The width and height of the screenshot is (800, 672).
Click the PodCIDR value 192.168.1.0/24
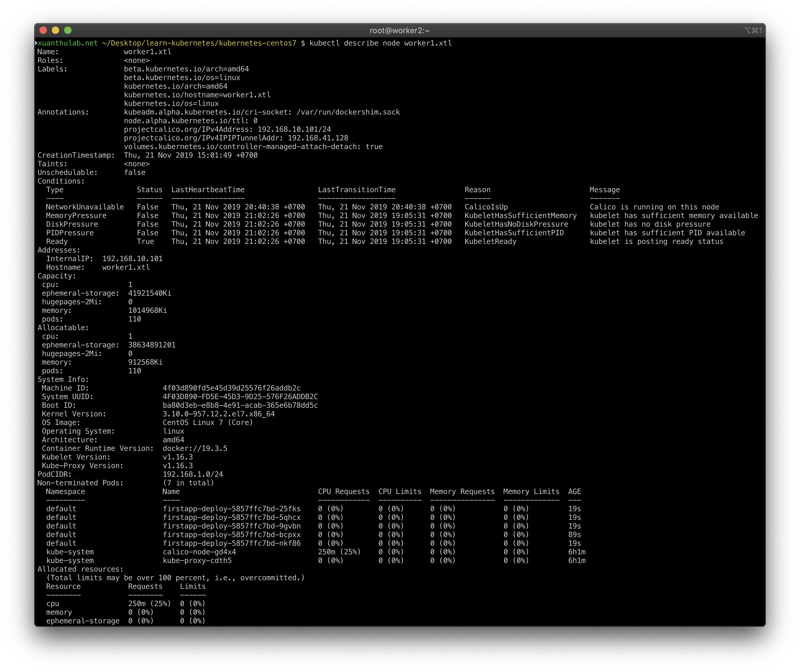coord(193,474)
